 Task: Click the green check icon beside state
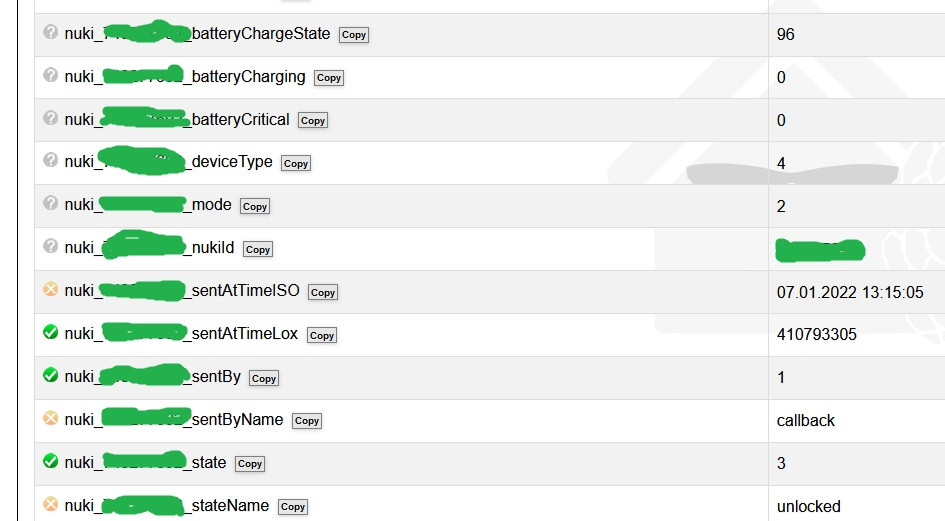tap(51, 461)
